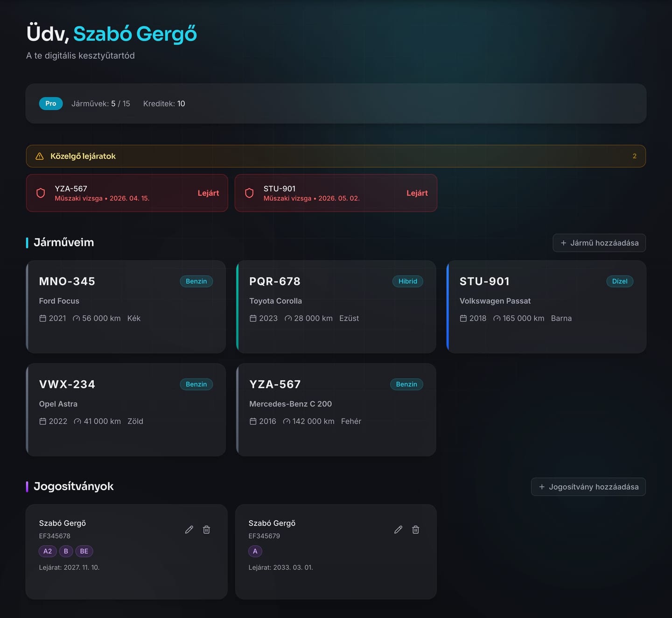Open the VWX-234 Opel Astra card
This screenshot has width=672, height=618.
[x=126, y=410]
